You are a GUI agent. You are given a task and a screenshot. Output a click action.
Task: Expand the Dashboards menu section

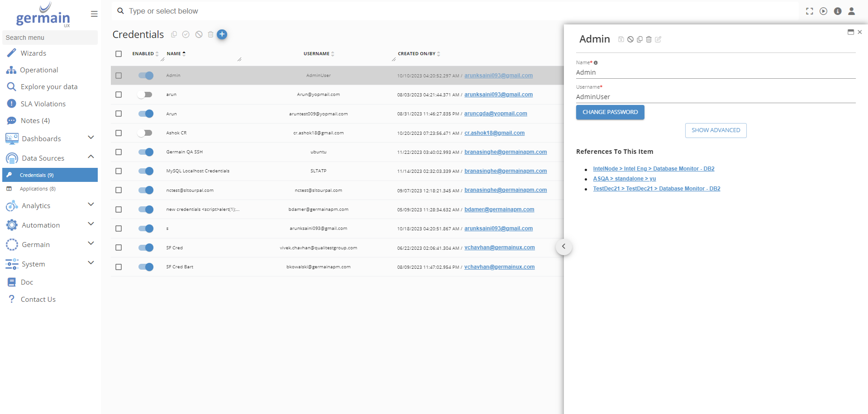(91, 138)
